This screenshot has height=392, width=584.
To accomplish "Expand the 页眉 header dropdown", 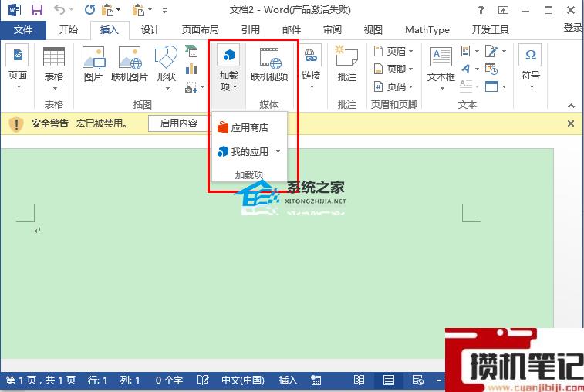I will 411,52.
